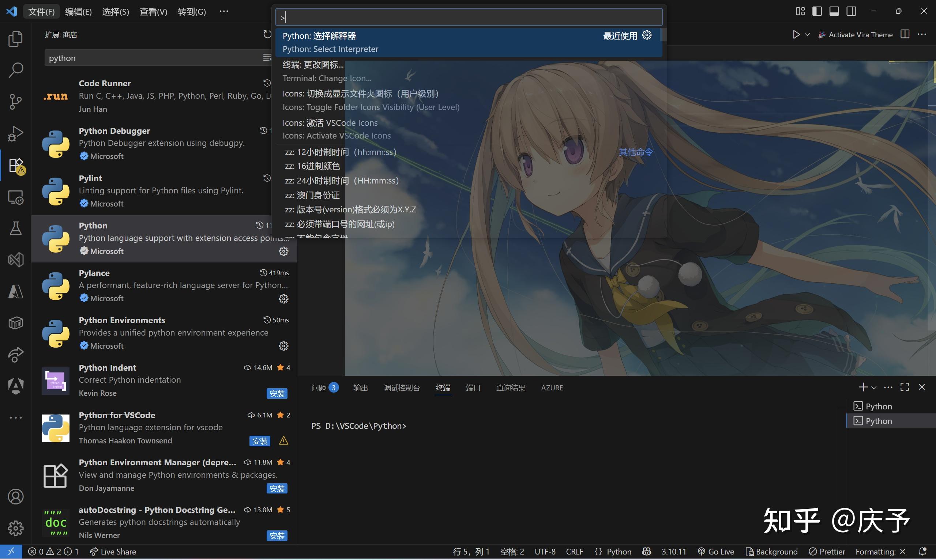Toggle the bottom panel visibility
The image size is (936, 560).
pos(834,11)
